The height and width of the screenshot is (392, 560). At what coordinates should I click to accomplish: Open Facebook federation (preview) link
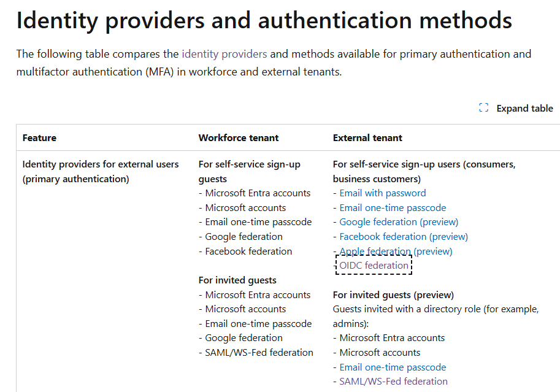[404, 237]
